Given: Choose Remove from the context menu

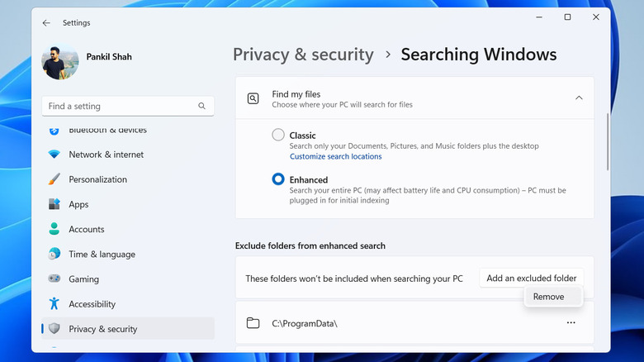Looking at the screenshot, I should [549, 297].
